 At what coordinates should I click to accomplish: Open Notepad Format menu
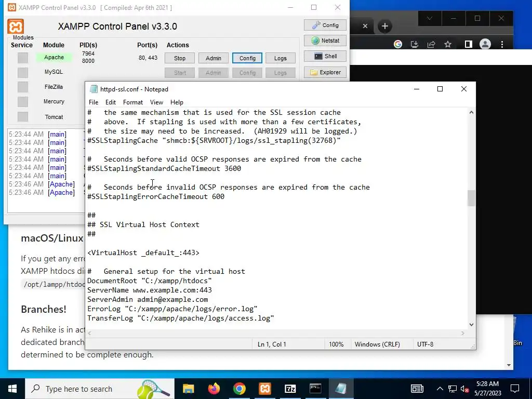coord(132,102)
